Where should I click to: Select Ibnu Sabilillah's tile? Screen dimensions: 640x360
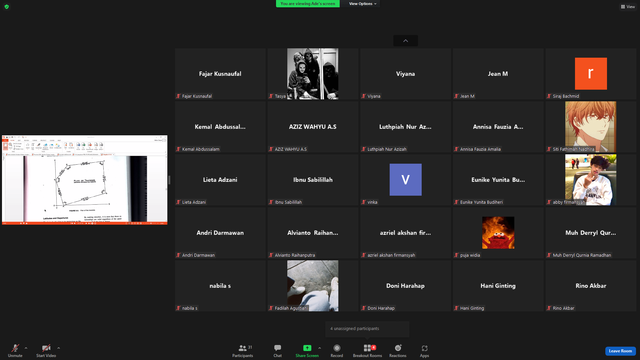pyautogui.click(x=313, y=180)
